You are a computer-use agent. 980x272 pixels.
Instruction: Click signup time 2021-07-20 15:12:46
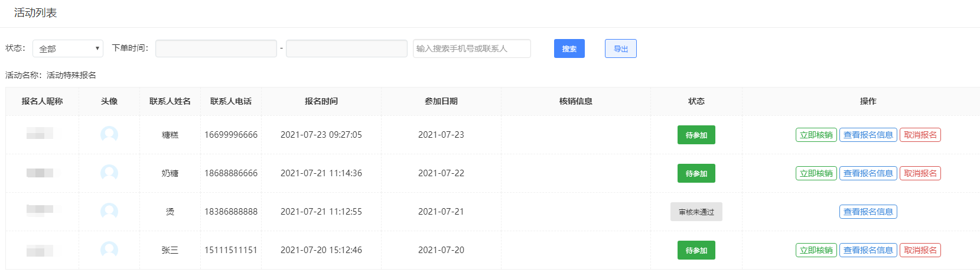[321, 250]
